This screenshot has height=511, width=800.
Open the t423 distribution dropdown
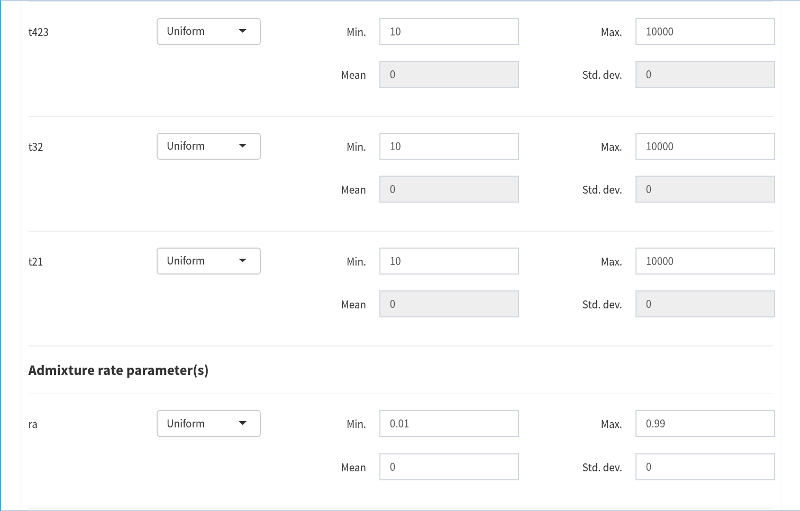(208, 31)
